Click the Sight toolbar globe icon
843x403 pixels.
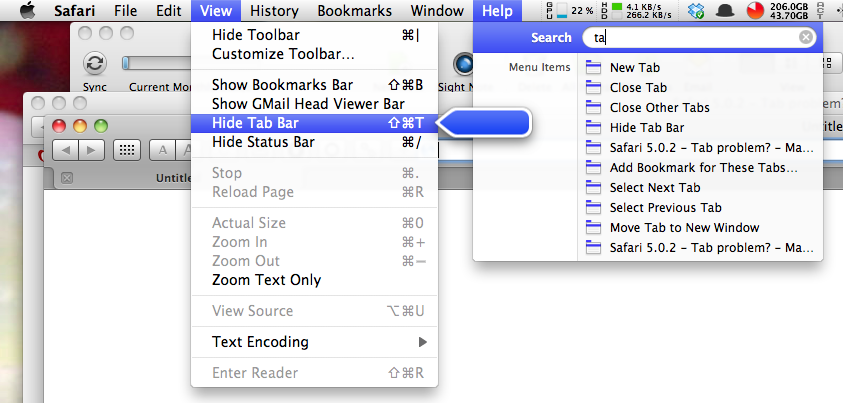pos(463,63)
